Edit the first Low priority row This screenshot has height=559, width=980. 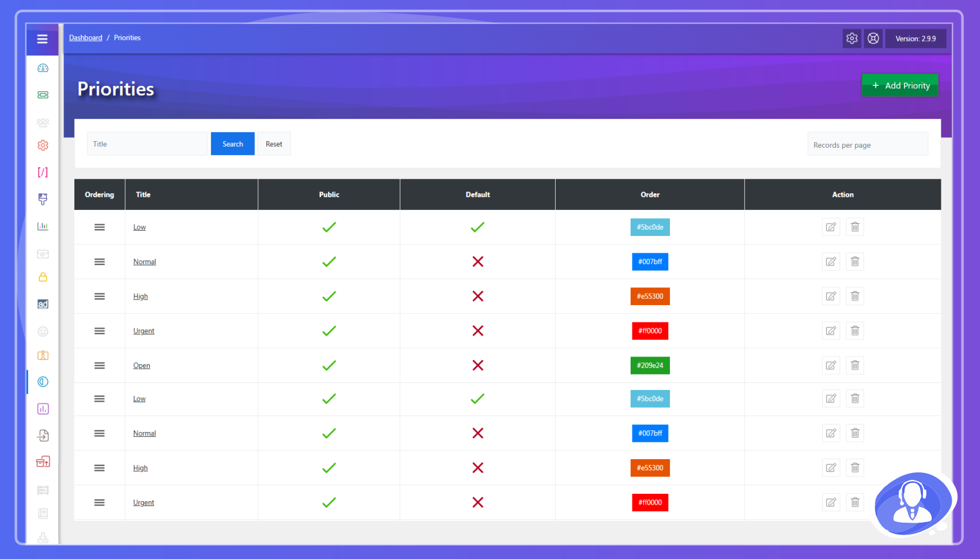831,227
